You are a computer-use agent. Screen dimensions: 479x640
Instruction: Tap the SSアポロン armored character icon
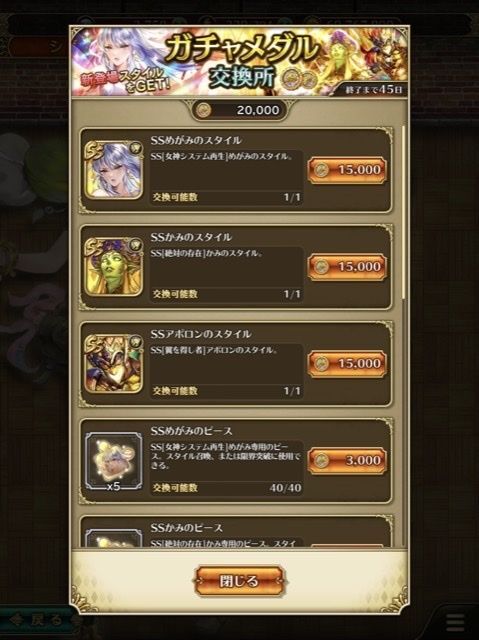pyautogui.click(x=113, y=364)
